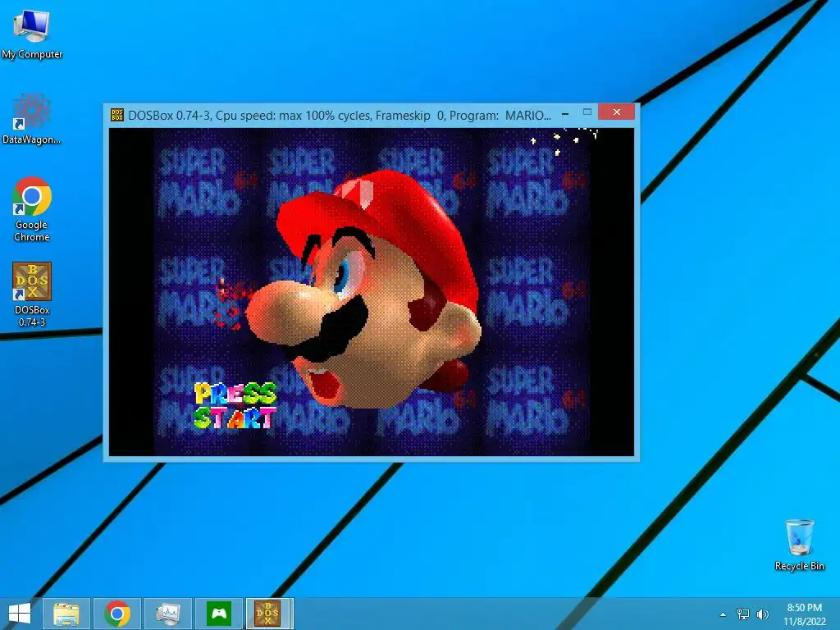This screenshot has height=630, width=840.
Task: Minimize the DOSBox window
Action: 565,113
